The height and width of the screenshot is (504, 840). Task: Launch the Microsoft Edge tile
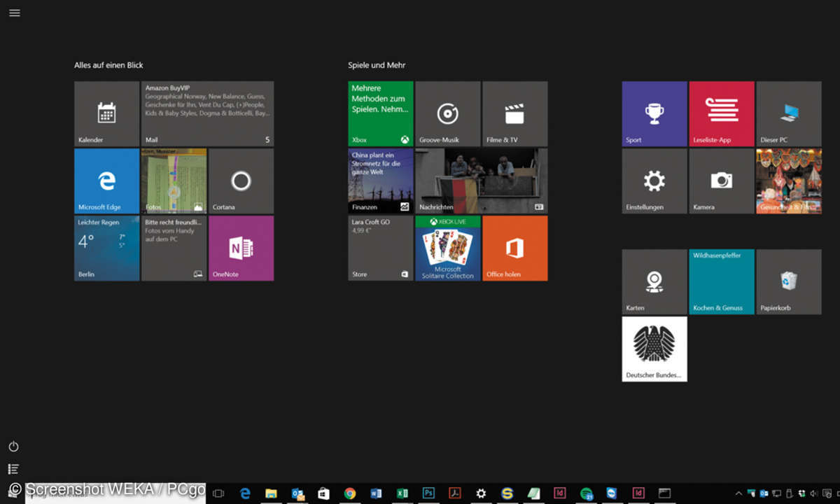[107, 181]
